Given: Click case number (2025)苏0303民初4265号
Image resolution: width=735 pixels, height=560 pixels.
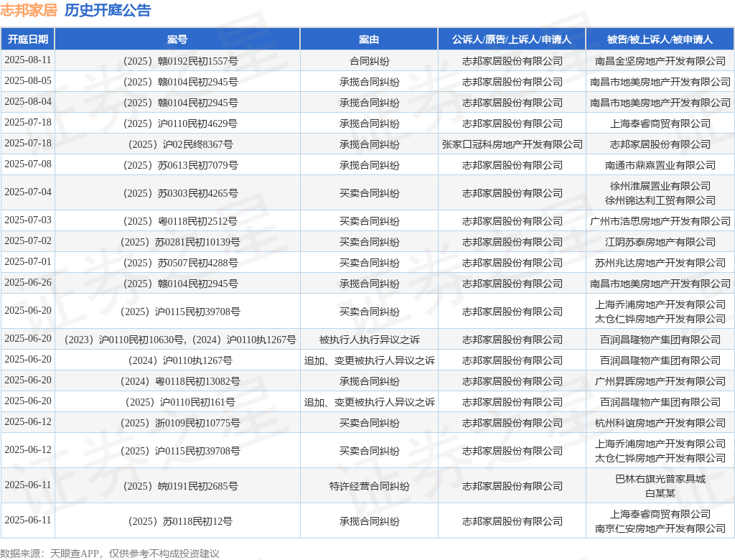Looking at the screenshot, I should pyautogui.click(x=180, y=193).
